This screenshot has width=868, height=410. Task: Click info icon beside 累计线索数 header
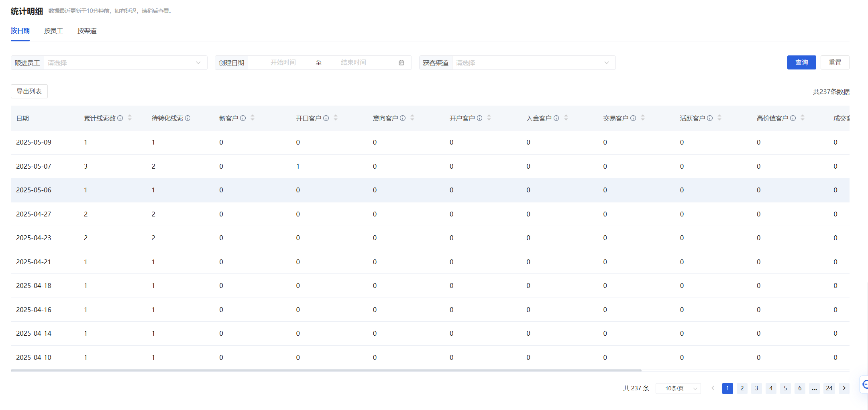(x=120, y=118)
